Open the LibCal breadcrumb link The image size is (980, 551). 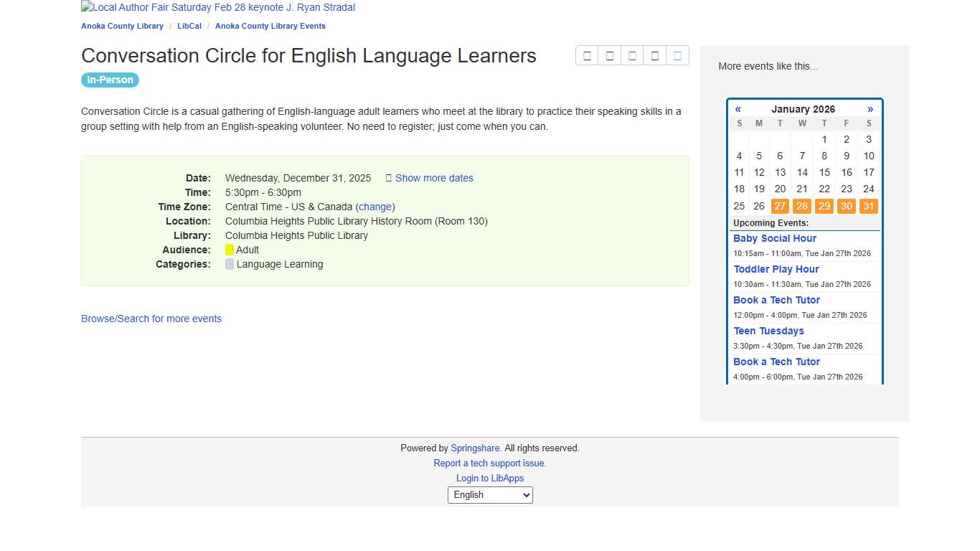click(x=189, y=26)
